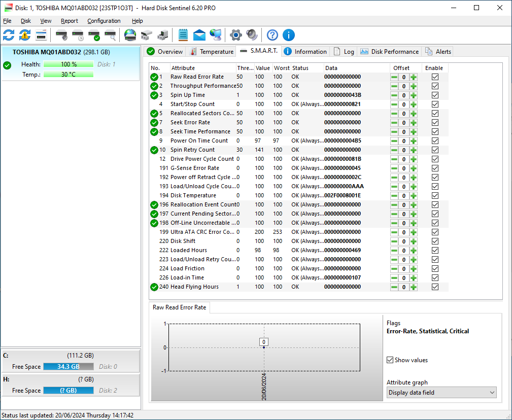Toggle Enable checkbox for Load Friction
This screenshot has height=420, width=512.
click(435, 269)
